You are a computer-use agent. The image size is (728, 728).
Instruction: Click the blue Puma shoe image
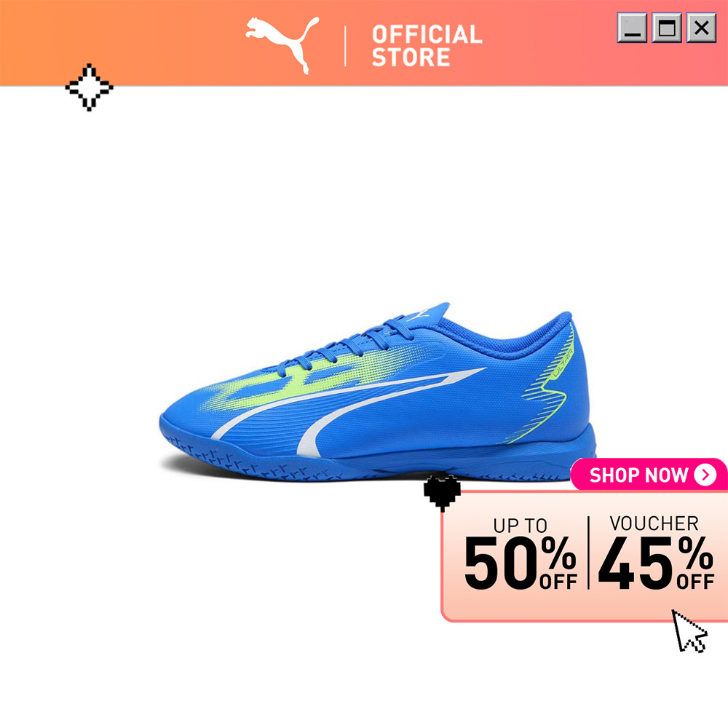(378, 393)
